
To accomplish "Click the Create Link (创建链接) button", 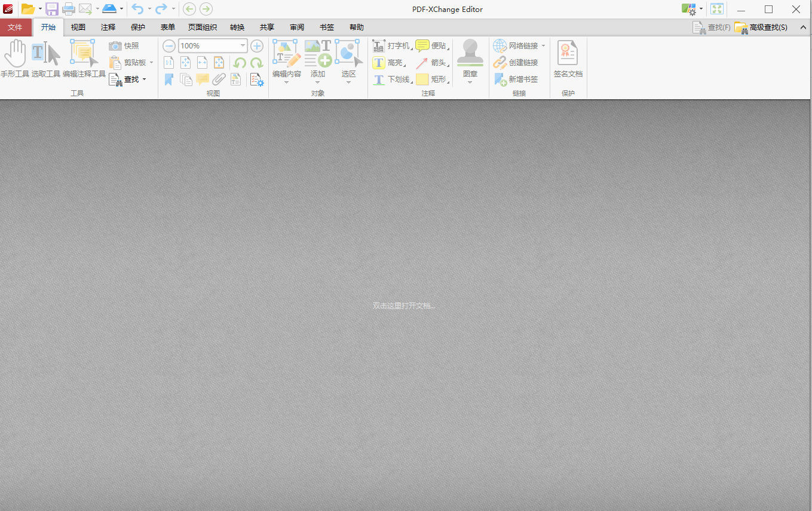I will click(516, 63).
